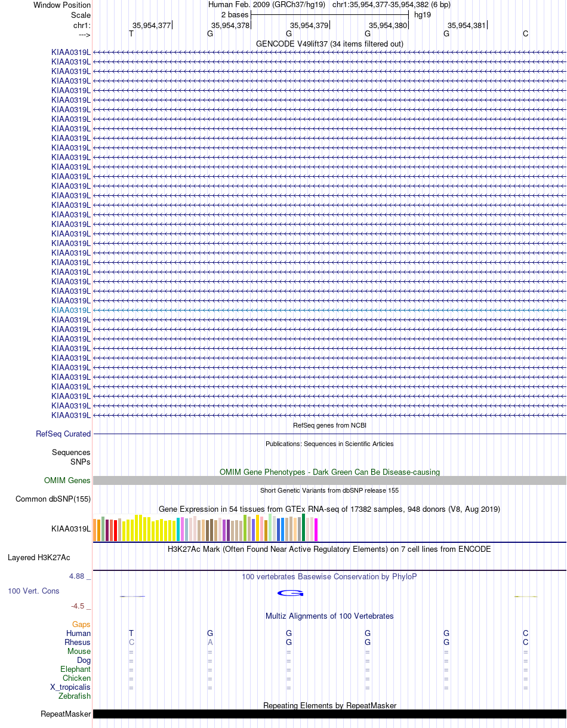Viewport: 567px width, 728px height.
Task: Click the C base in the Human alignment row
Action: (x=525, y=634)
